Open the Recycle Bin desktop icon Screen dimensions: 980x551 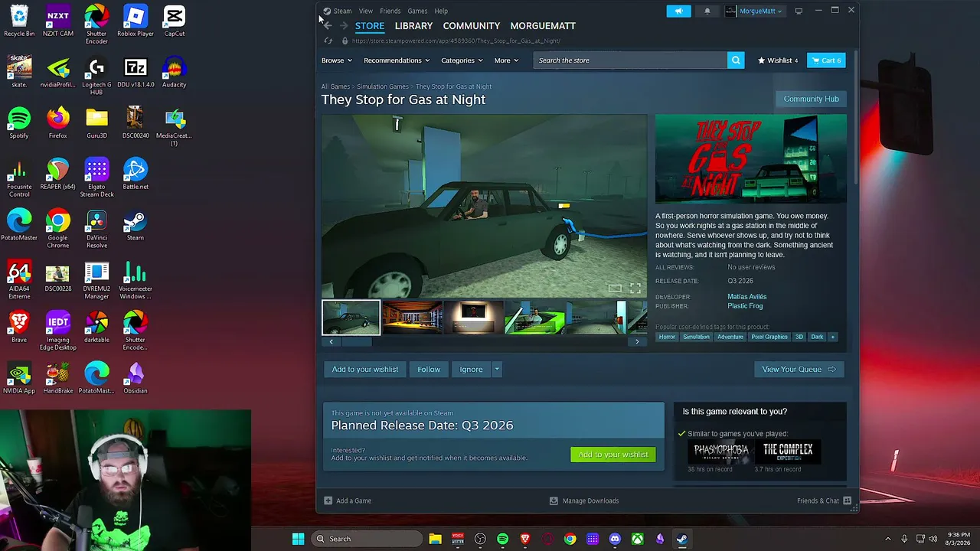coord(19,21)
